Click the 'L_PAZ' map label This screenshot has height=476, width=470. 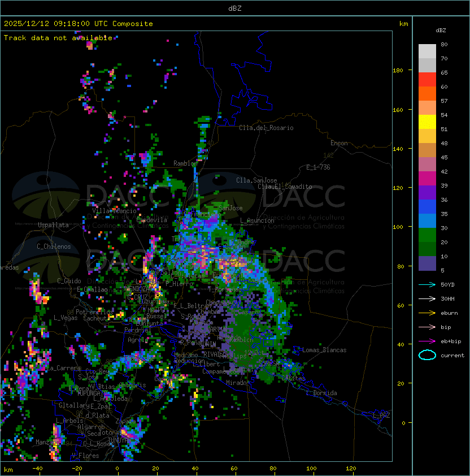(x=381, y=416)
